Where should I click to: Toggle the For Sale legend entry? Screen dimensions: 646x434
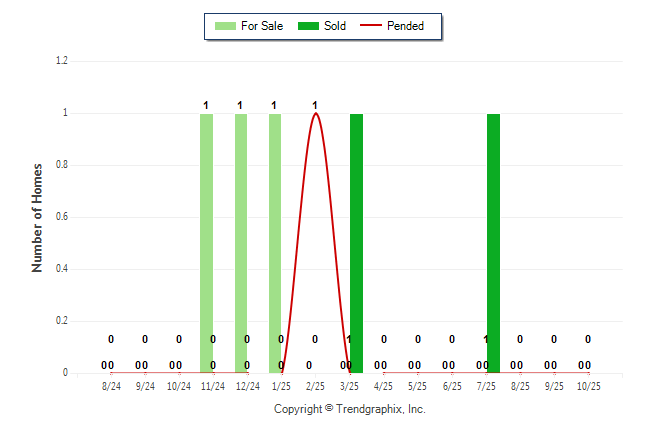tap(262, 26)
